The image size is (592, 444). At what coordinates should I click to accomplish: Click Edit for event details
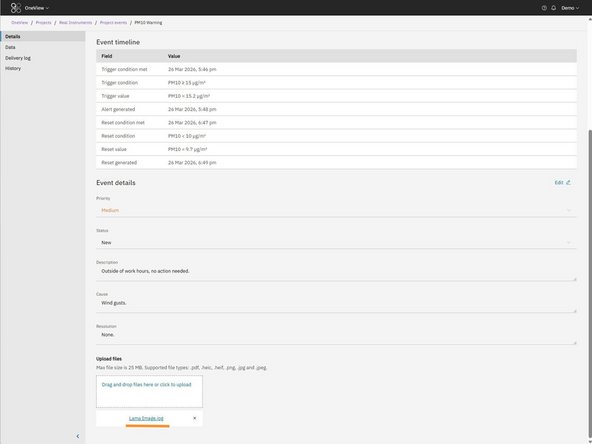[x=559, y=183]
